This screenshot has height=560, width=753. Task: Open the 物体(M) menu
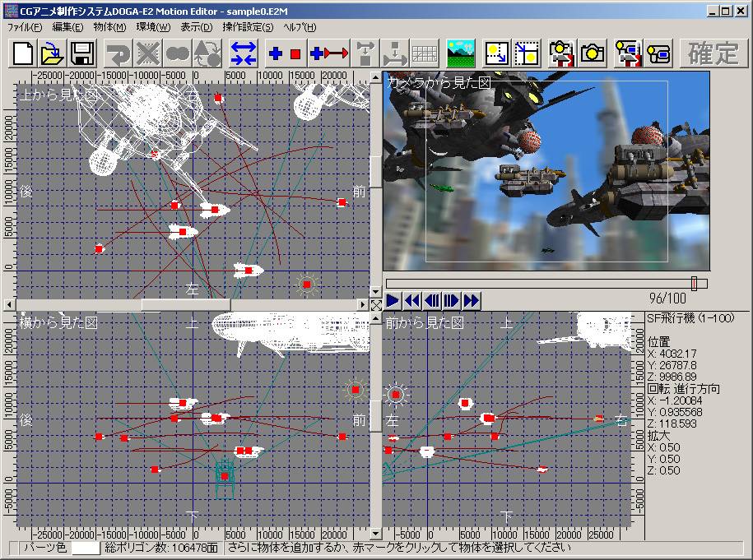(x=109, y=27)
